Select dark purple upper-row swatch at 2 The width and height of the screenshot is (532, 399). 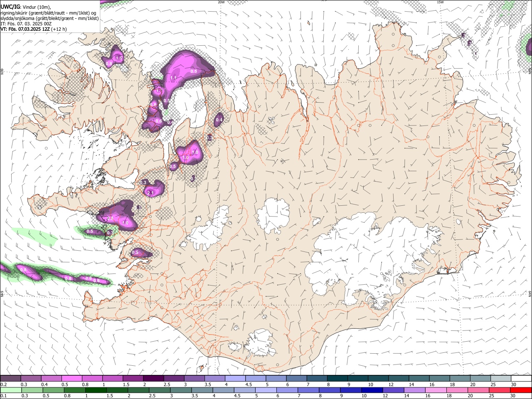point(153,379)
